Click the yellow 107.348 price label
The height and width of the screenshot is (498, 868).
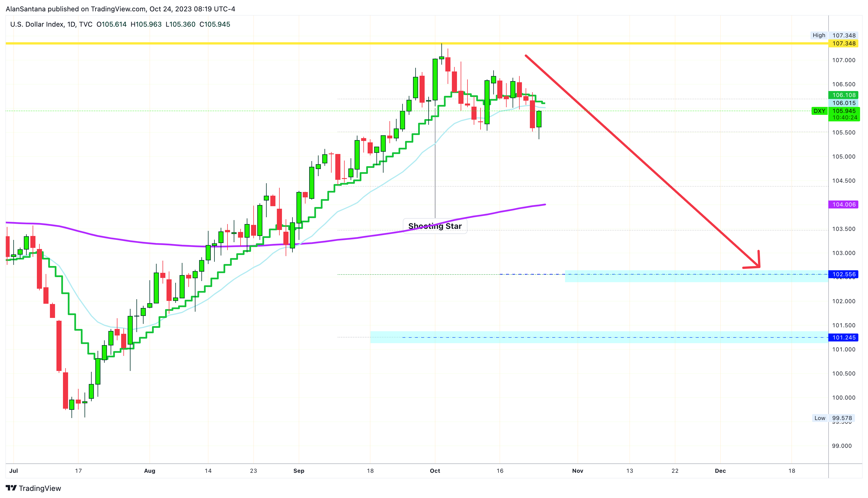[843, 43]
